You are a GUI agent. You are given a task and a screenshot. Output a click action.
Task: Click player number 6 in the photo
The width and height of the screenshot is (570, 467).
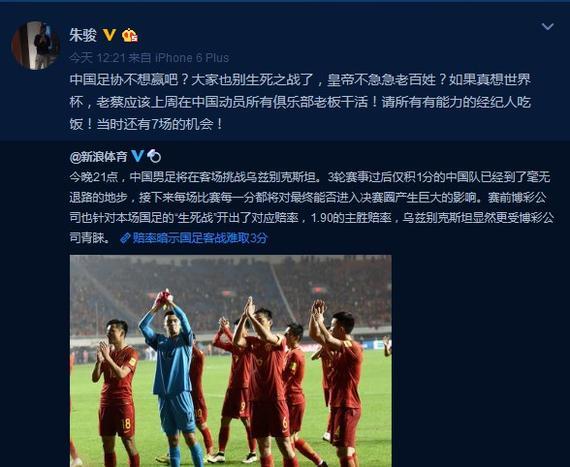click(x=267, y=385)
